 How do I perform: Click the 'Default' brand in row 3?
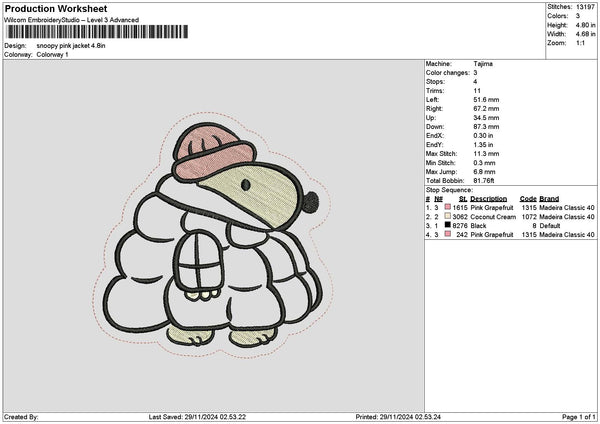pyautogui.click(x=550, y=226)
